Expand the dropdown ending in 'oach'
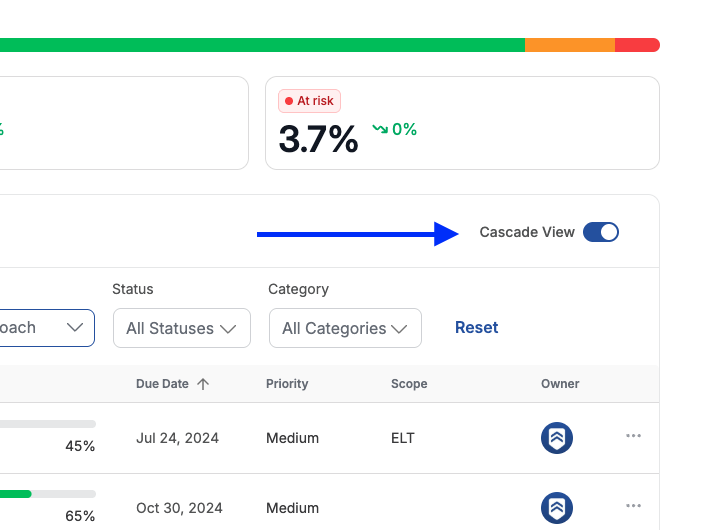The image size is (717, 530). [x=46, y=328]
